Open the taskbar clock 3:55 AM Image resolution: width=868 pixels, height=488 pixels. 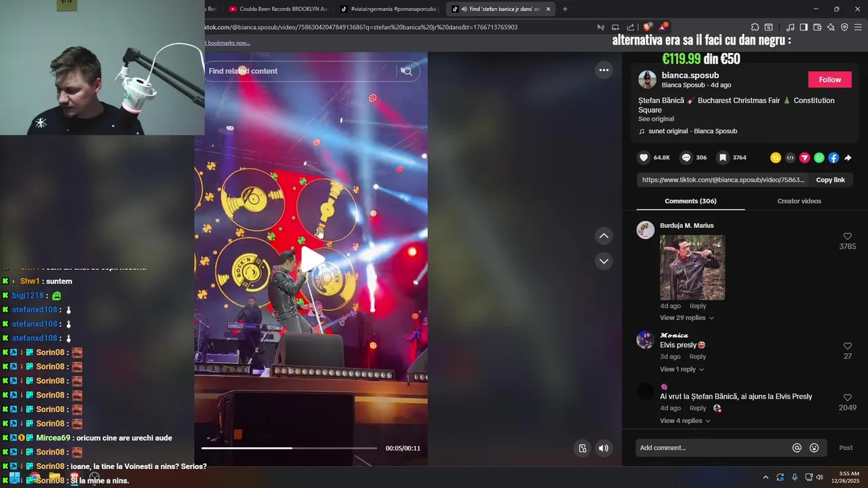coord(849,477)
